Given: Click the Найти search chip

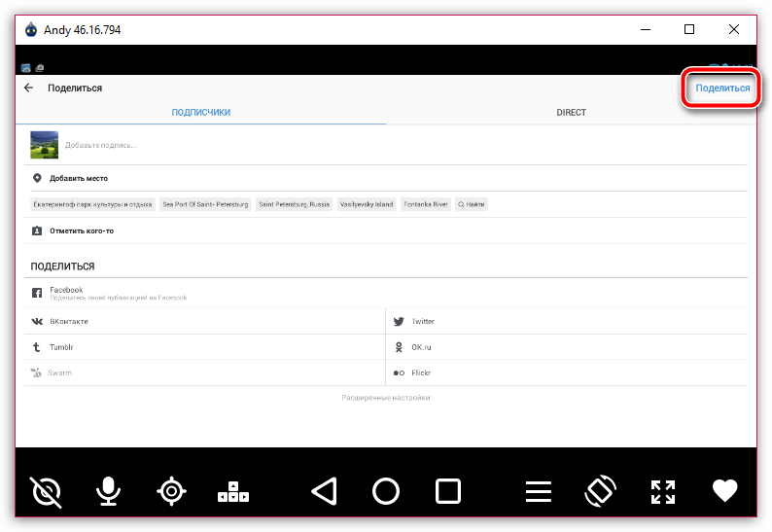Looking at the screenshot, I should point(472,204).
